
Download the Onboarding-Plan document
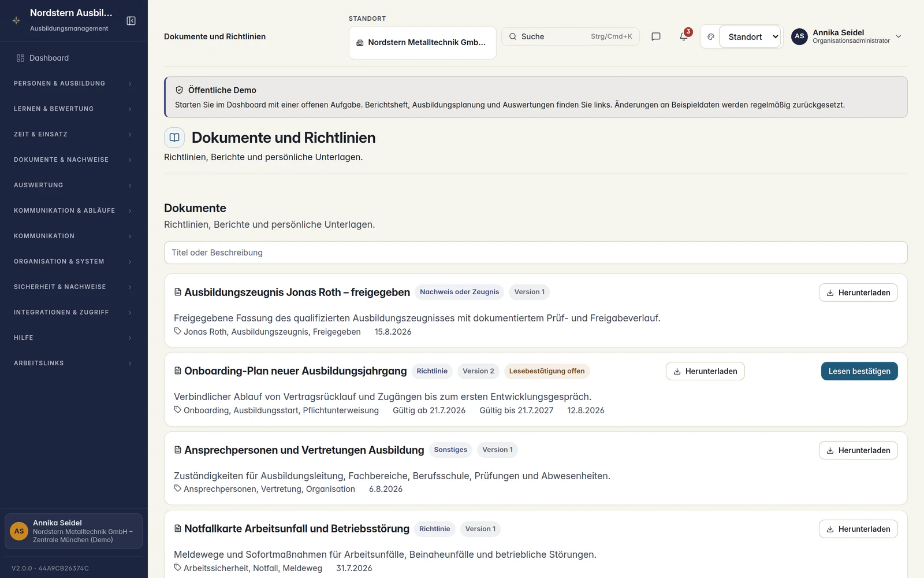[705, 371]
